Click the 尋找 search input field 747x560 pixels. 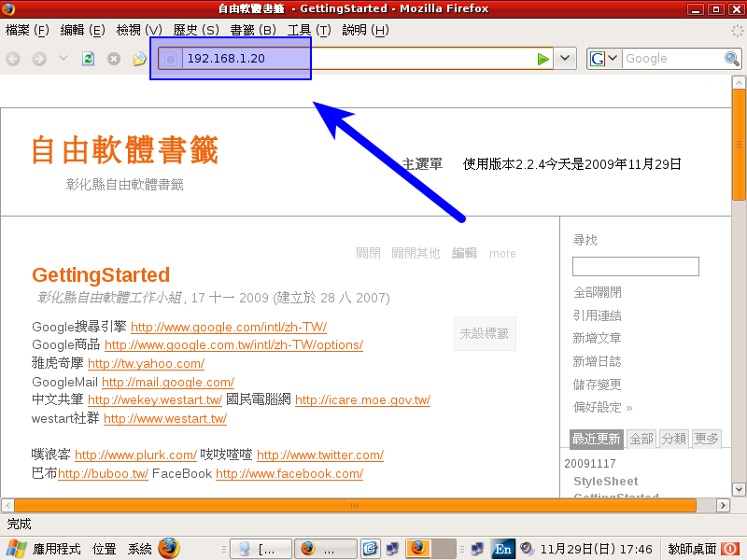635,267
